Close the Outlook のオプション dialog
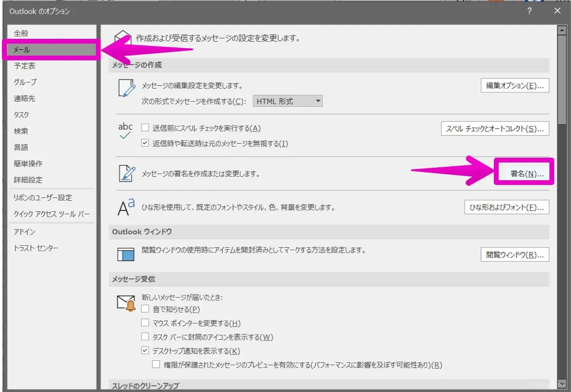The height and width of the screenshot is (392, 571). point(557,11)
